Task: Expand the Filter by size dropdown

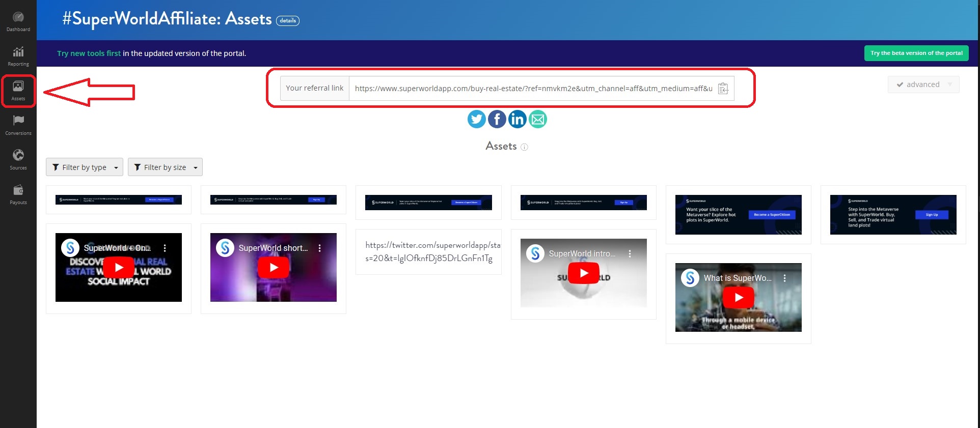Action: (x=165, y=167)
